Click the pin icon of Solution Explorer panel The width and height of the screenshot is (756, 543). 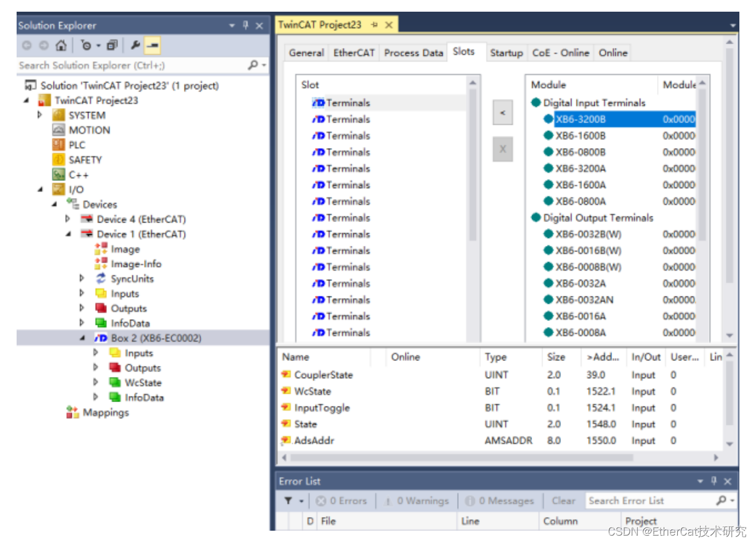245,25
